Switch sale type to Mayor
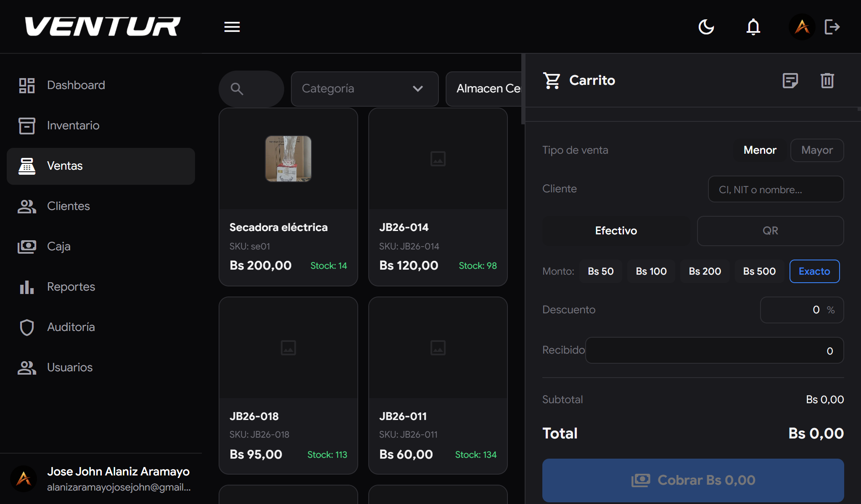Image resolution: width=861 pixels, height=504 pixels. point(816,150)
